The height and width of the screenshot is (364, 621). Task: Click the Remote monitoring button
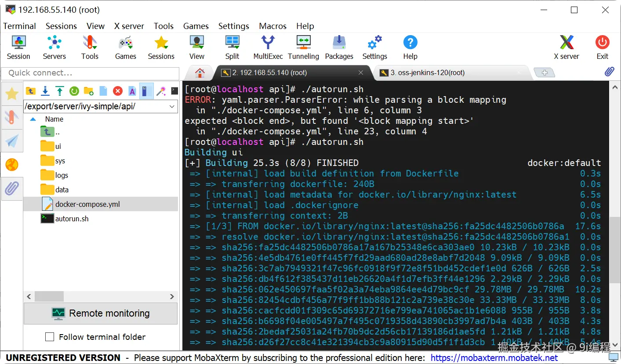pyautogui.click(x=101, y=313)
